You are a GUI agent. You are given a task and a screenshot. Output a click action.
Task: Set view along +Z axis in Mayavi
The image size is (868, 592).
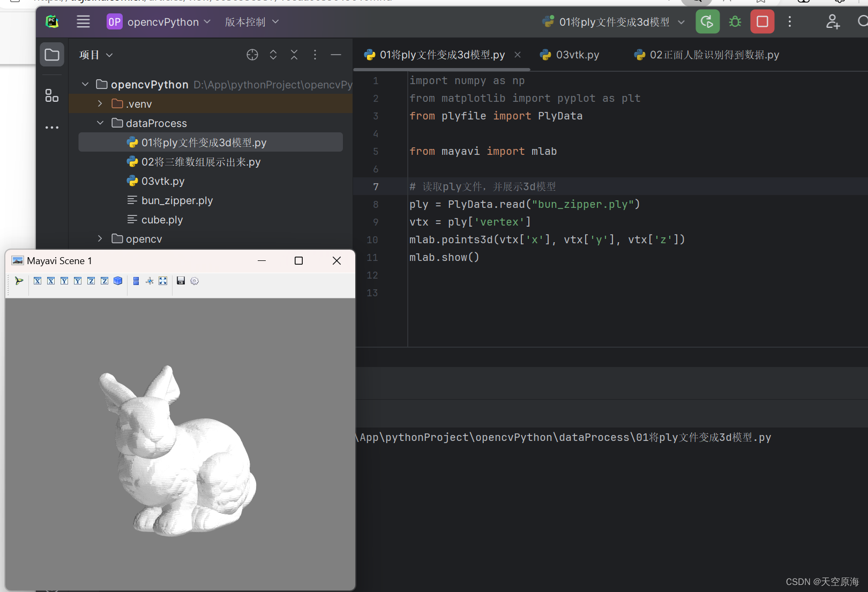click(x=91, y=281)
